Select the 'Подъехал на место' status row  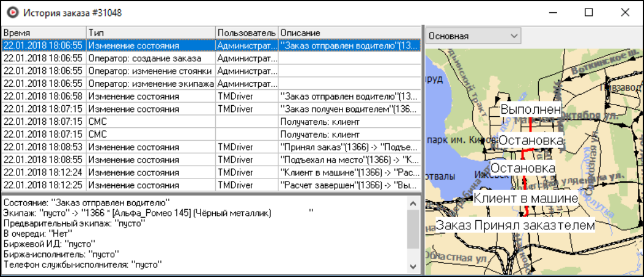pos(211,160)
